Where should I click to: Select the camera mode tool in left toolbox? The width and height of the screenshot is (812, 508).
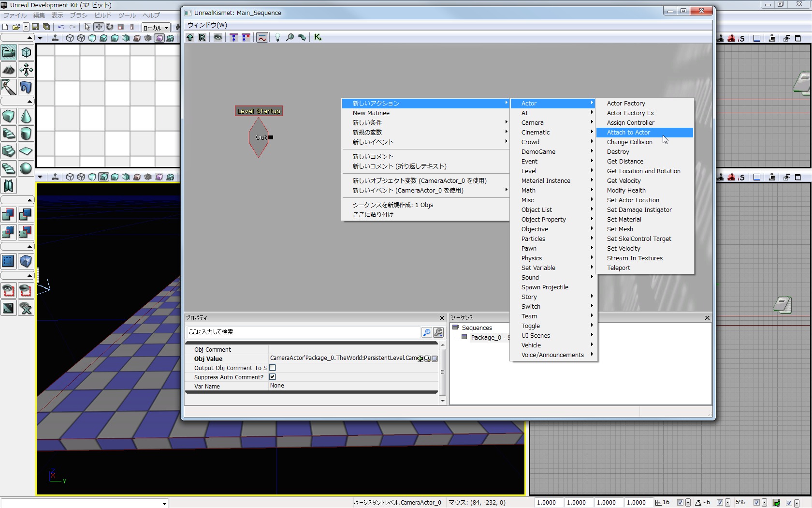[x=9, y=52]
